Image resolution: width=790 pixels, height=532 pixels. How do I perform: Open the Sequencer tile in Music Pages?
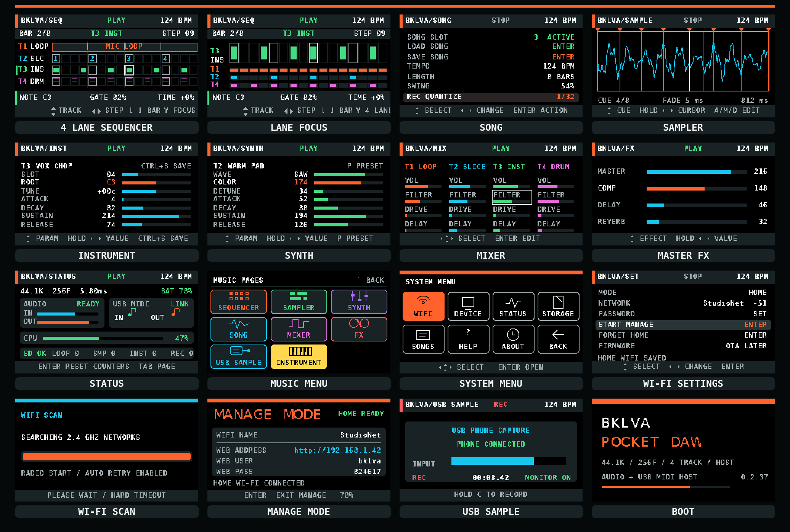click(239, 302)
